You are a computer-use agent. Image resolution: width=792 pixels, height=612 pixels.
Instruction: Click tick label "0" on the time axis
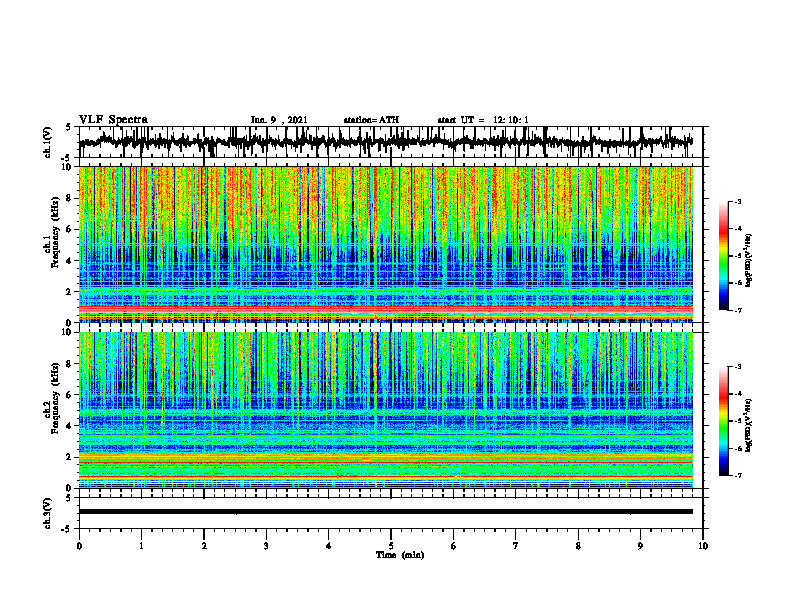pos(79,546)
